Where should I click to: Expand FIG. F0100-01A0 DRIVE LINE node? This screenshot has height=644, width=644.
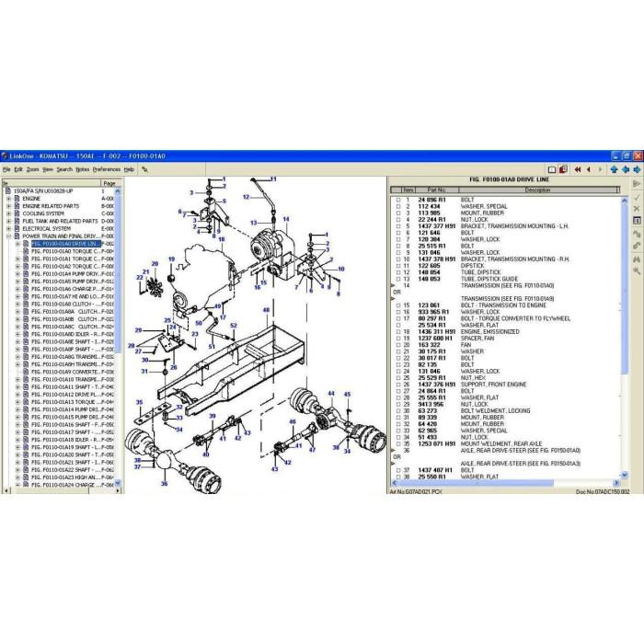(17, 244)
